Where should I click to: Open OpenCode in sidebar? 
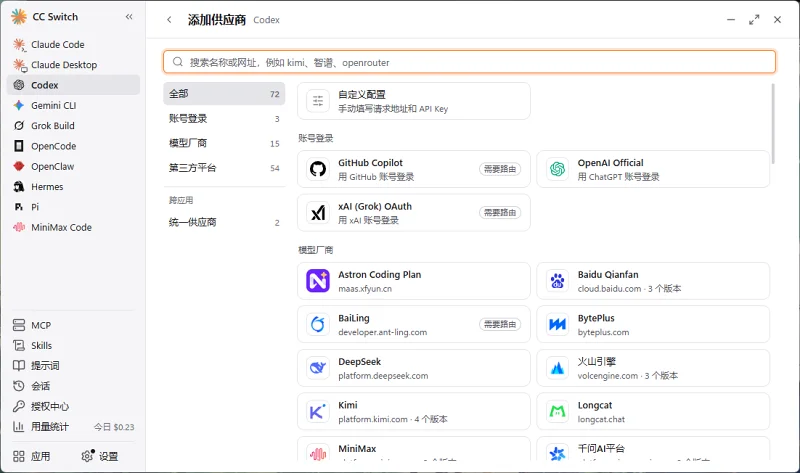pos(73,146)
